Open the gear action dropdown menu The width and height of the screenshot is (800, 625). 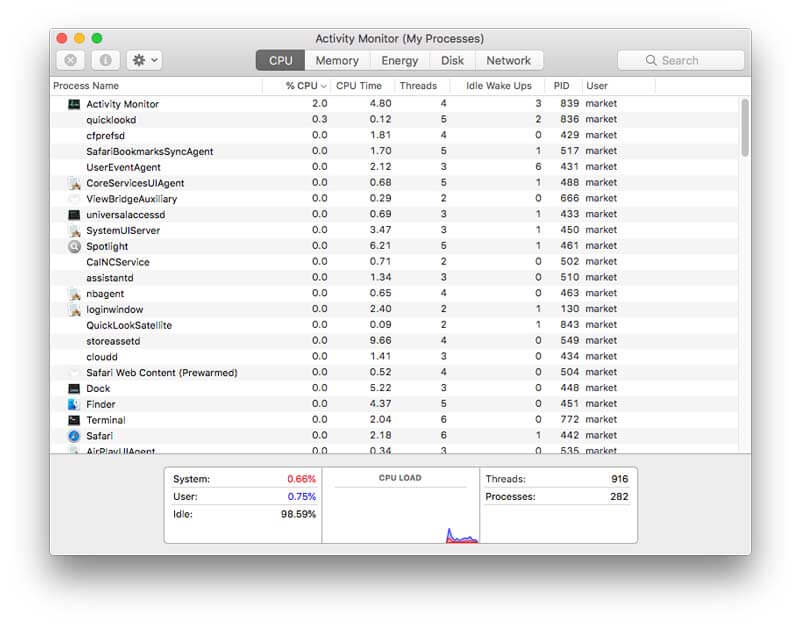click(145, 61)
